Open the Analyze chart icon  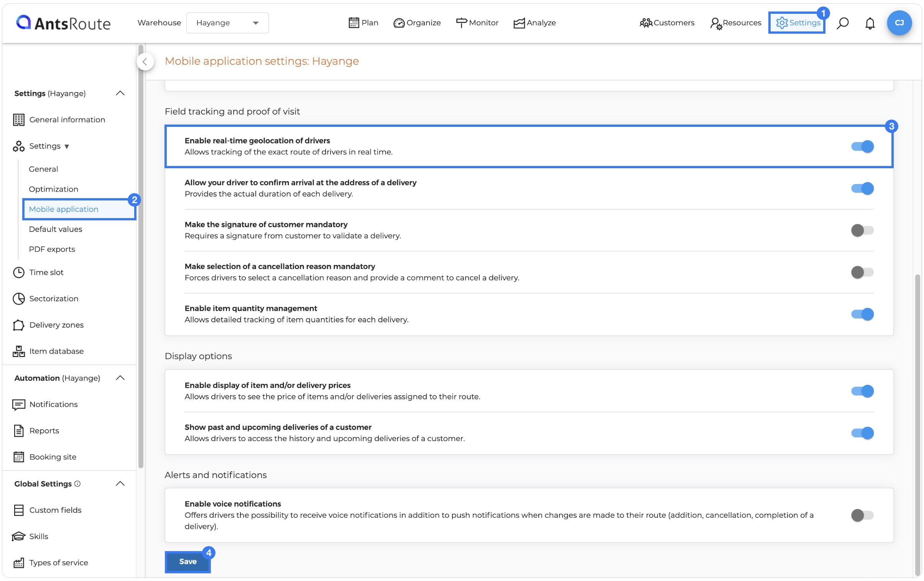point(519,23)
